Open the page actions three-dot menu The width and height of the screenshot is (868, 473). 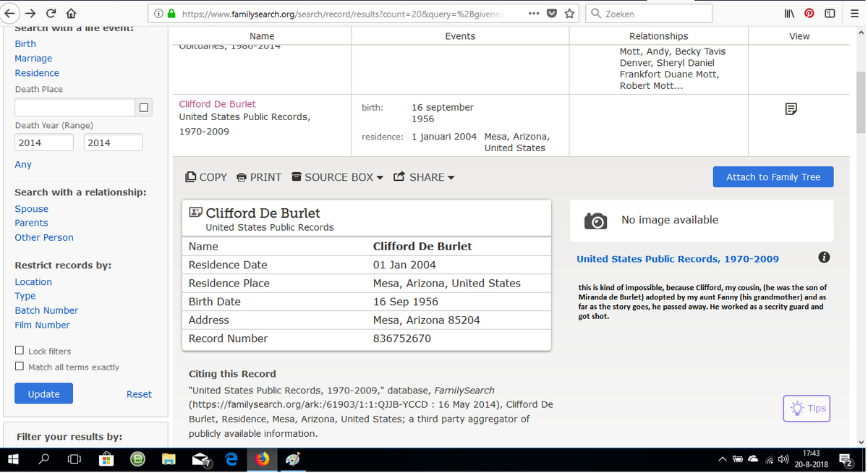click(x=534, y=13)
